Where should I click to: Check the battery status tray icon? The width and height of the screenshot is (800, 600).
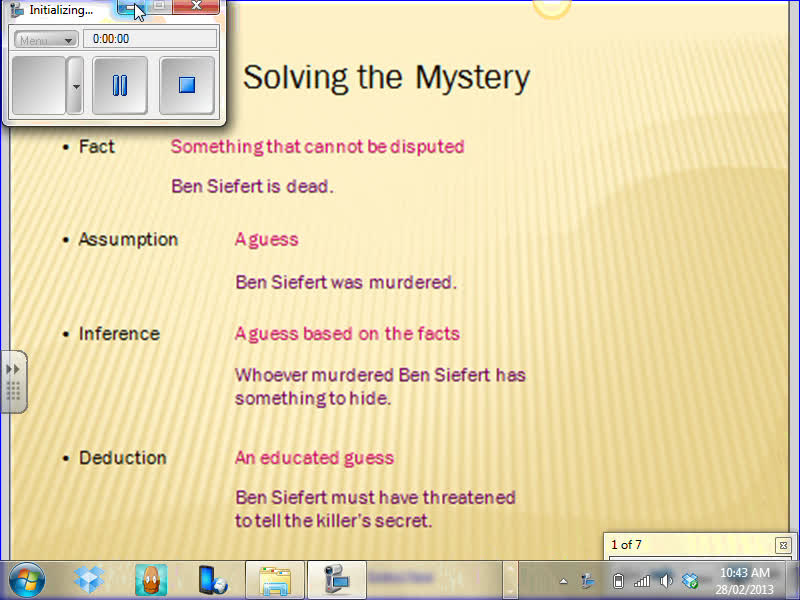(x=618, y=581)
